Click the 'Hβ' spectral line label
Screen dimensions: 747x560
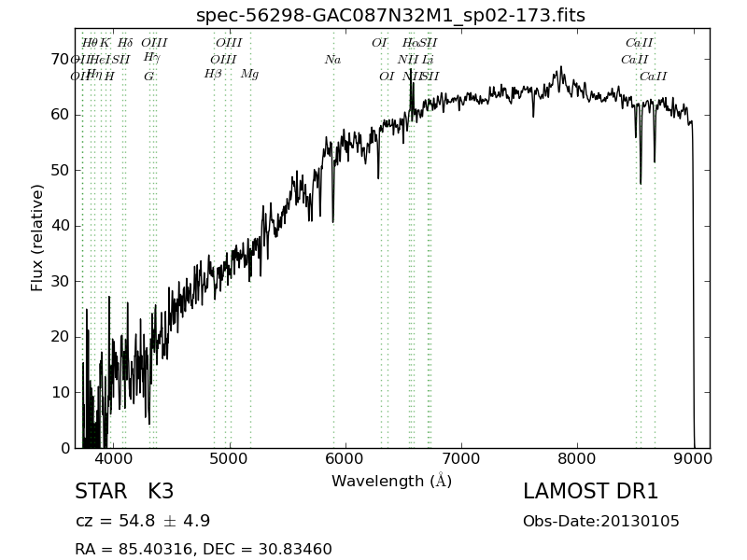pos(213,75)
